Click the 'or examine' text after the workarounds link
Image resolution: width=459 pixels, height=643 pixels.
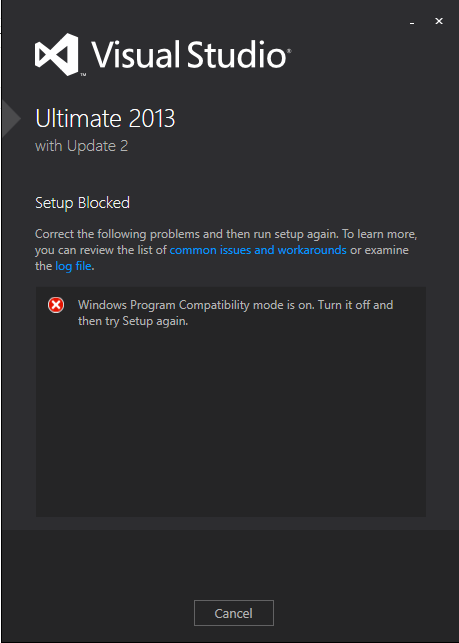tap(379, 250)
